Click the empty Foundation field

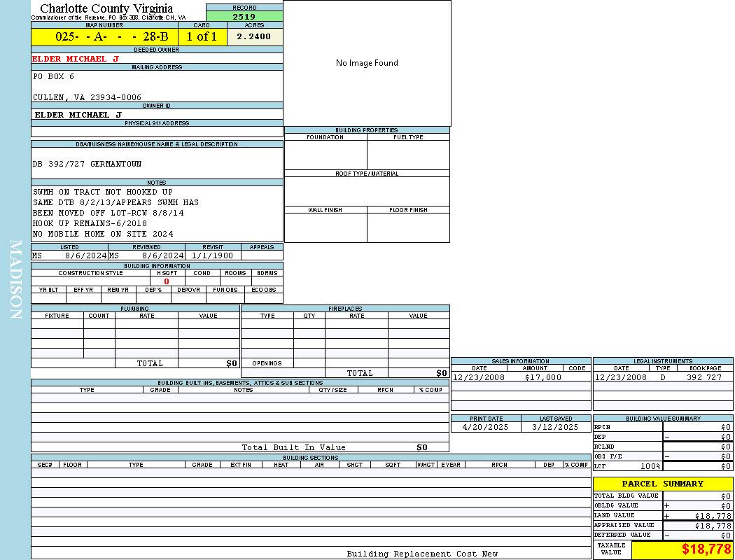tap(325, 155)
